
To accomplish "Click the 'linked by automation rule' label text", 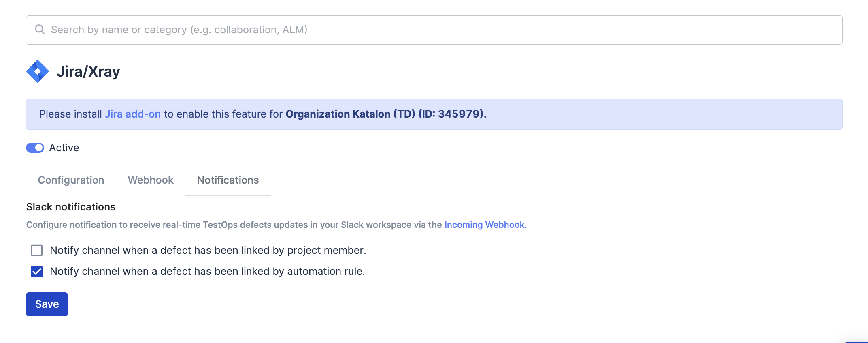I will [207, 272].
